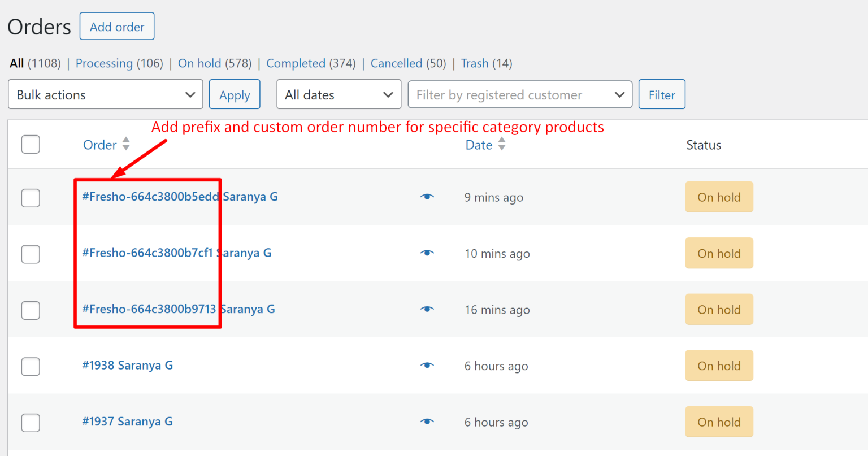
Task: Open the Trash orders view
Action: click(x=475, y=63)
